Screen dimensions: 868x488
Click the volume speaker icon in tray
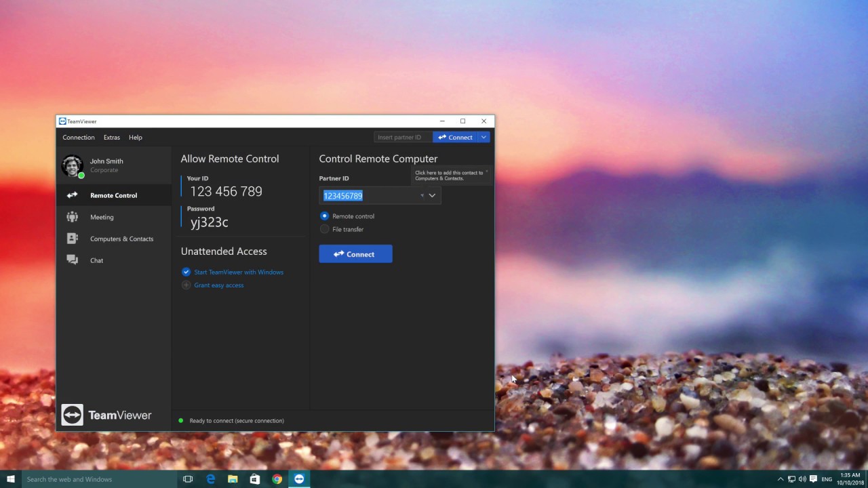coord(802,479)
